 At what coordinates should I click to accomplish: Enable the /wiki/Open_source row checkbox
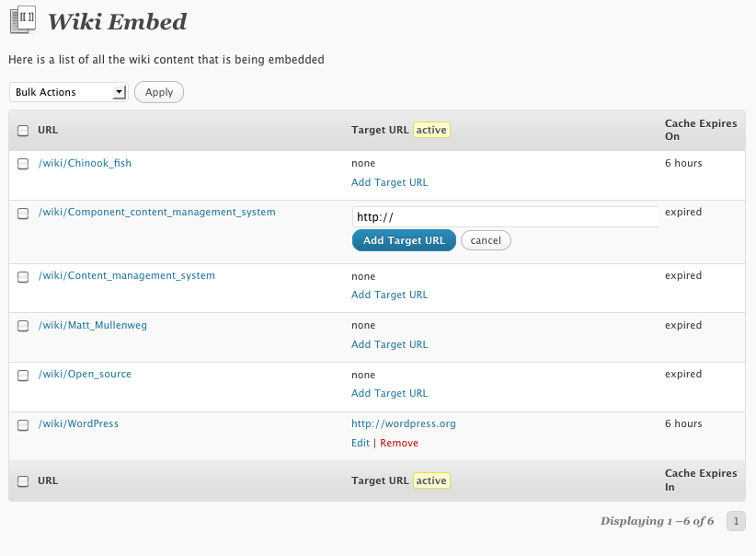coord(23,375)
